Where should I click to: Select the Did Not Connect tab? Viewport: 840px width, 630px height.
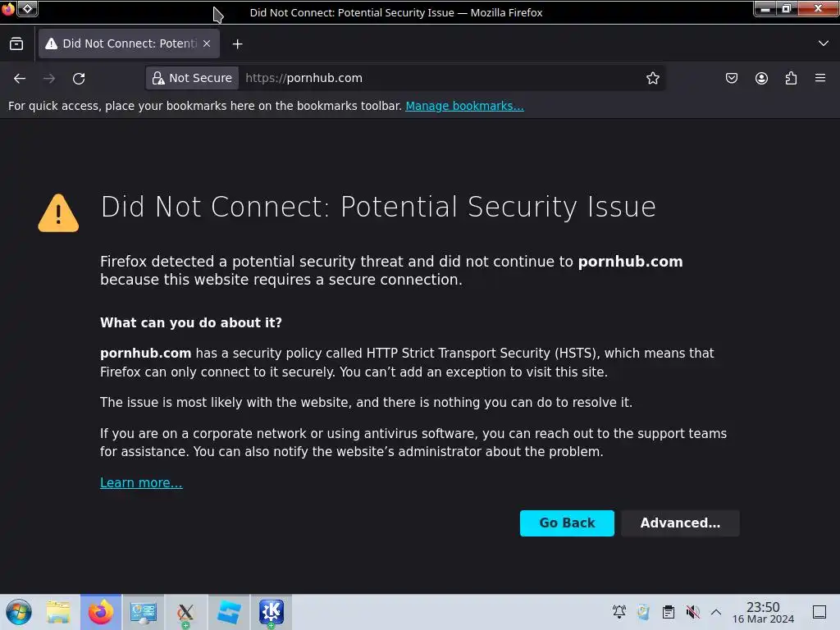click(x=129, y=43)
